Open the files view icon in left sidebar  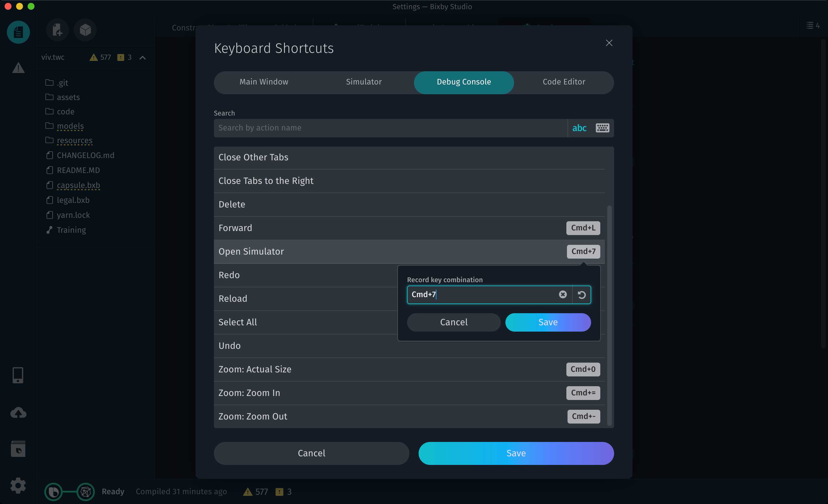pyautogui.click(x=18, y=32)
